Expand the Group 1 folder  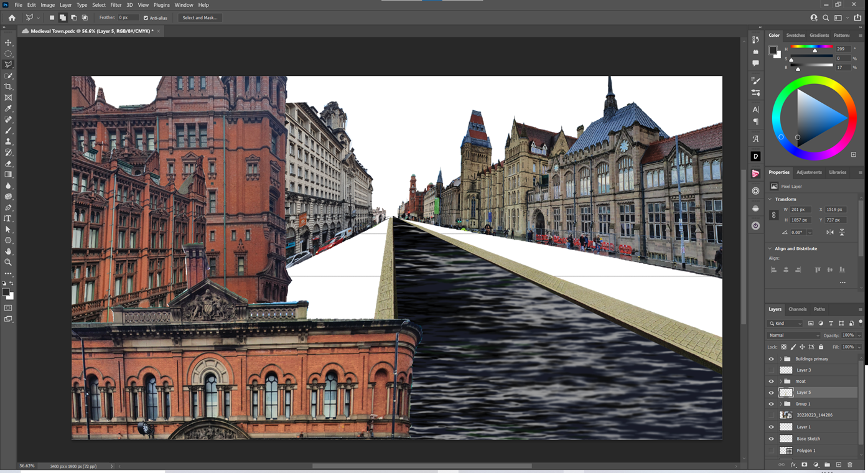pyautogui.click(x=780, y=404)
